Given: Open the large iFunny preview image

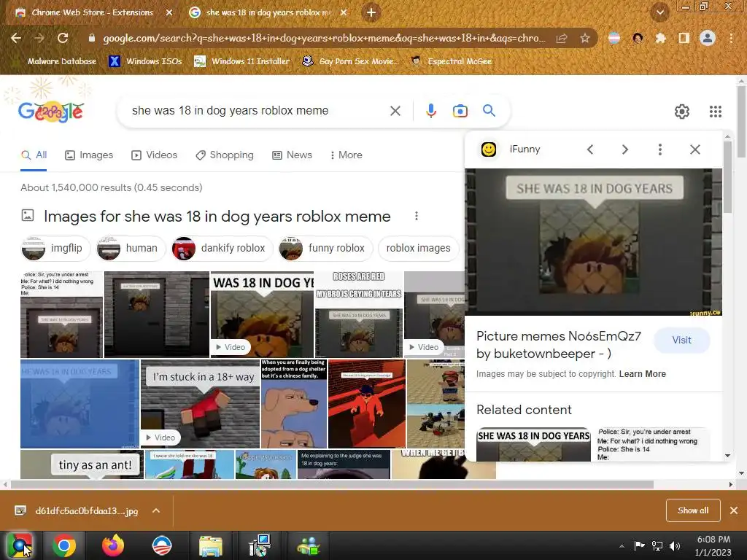Looking at the screenshot, I should click(x=593, y=242).
